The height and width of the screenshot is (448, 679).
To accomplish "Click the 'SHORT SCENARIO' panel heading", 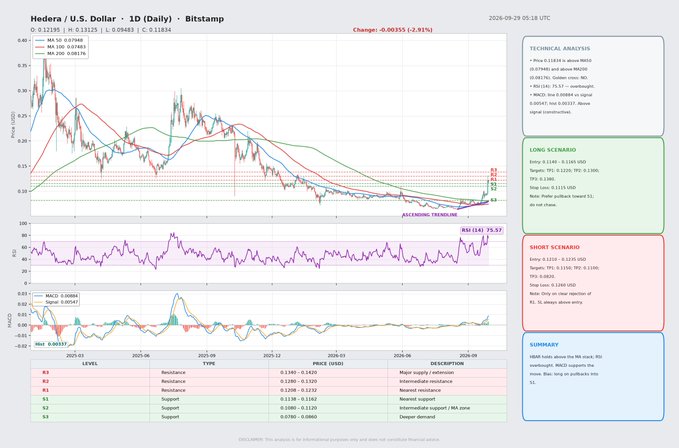I will pyautogui.click(x=554, y=247).
